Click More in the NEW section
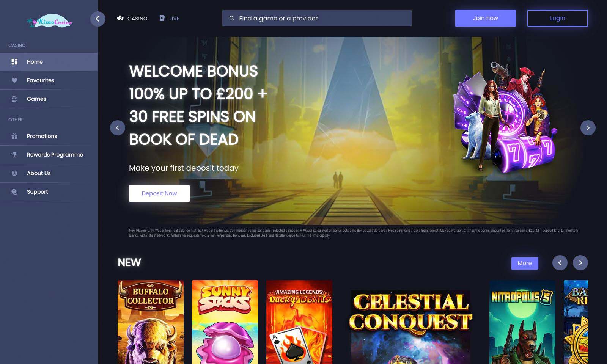 coord(525,263)
